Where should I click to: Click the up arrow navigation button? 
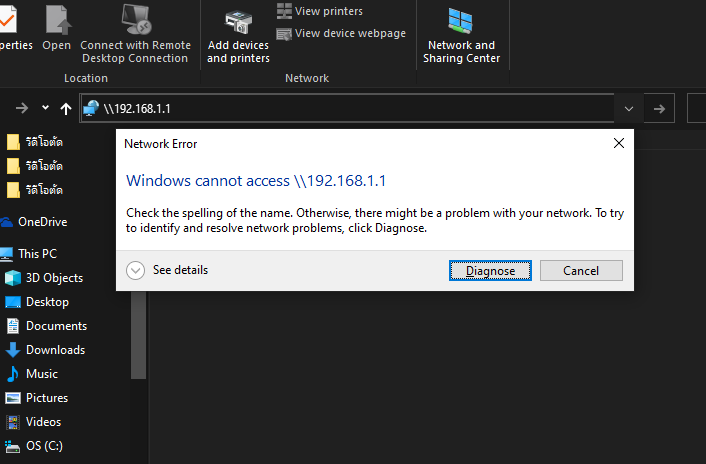pyautogui.click(x=66, y=108)
